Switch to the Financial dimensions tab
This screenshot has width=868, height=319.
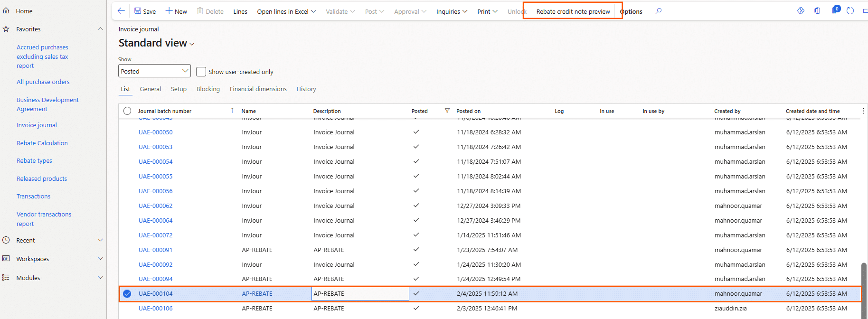pos(258,89)
